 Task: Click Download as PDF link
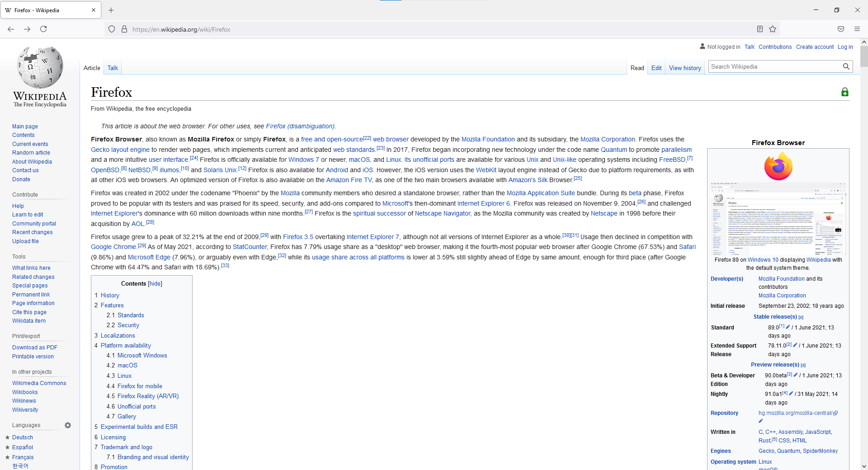(35, 348)
